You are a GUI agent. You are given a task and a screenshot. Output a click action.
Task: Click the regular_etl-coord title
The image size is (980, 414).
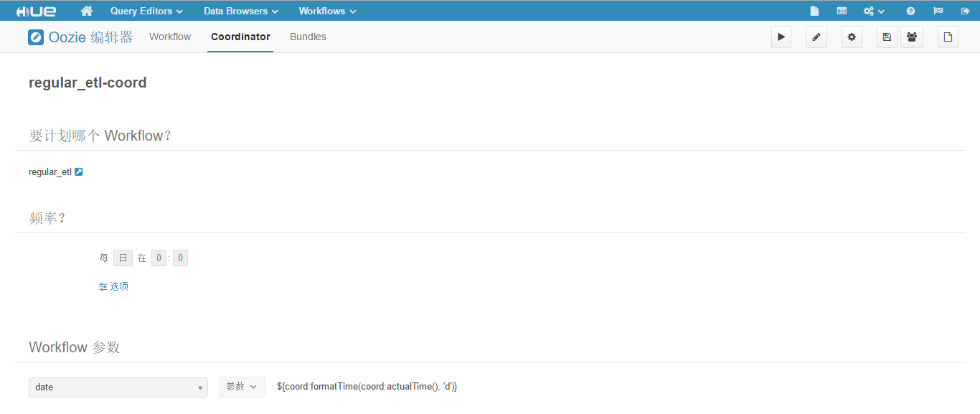[x=88, y=83]
